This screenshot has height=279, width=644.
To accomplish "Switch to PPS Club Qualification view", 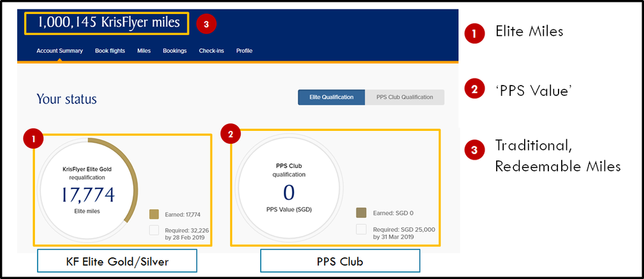I will (404, 98).
